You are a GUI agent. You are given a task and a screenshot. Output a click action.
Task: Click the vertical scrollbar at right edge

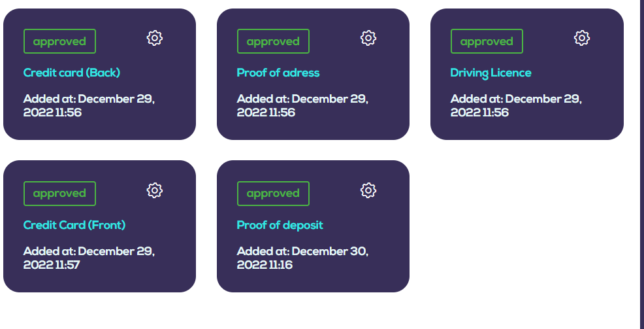click(x=641, y=164)
